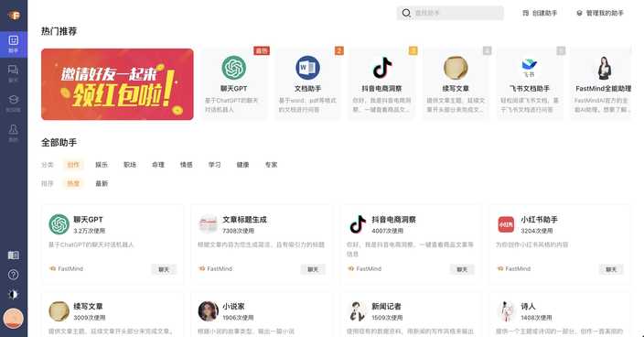The height and width of the screenshot is (337, 644).
Task: Open the chat bubbles sidebar section
Action: coord(14,73)
